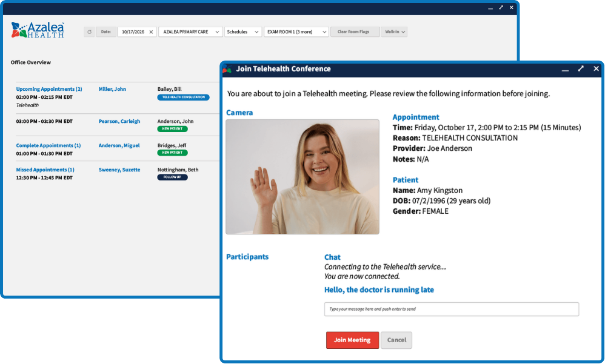Maximize the Join Telehealth Conference dialog
605x364 pixels.
pos(580,69)
